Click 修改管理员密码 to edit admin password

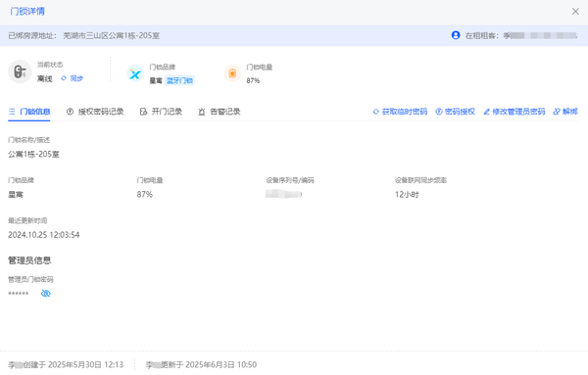pos(514,112)
